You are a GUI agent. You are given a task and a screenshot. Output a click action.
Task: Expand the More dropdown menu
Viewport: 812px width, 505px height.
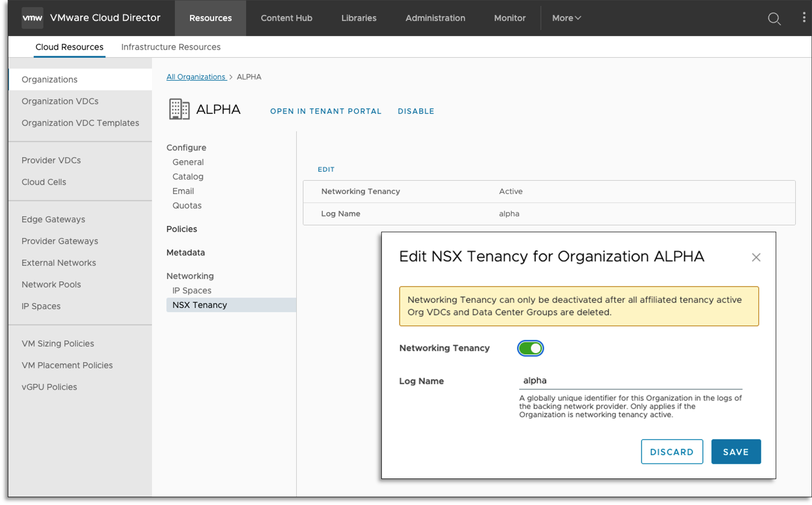[x=566, y=18]
